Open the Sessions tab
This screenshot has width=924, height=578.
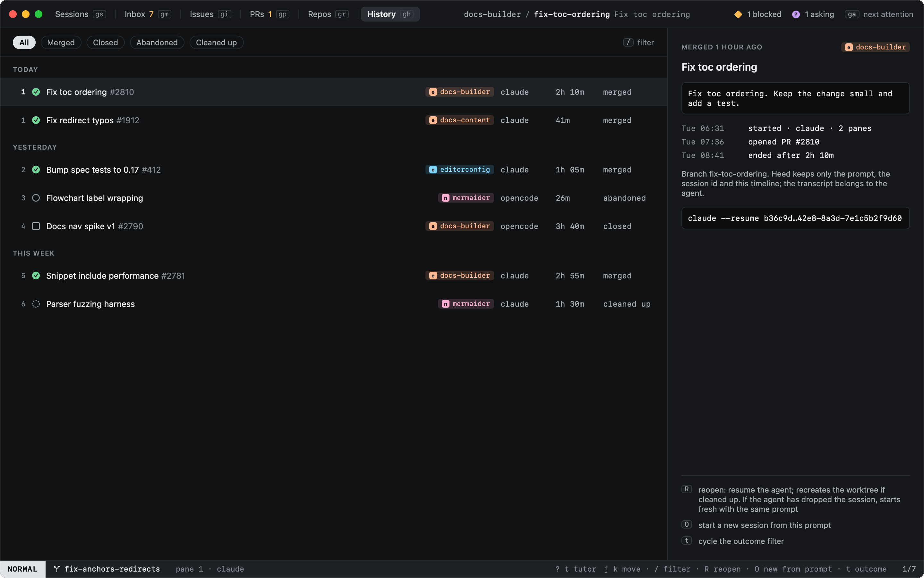tap(80, 14)
